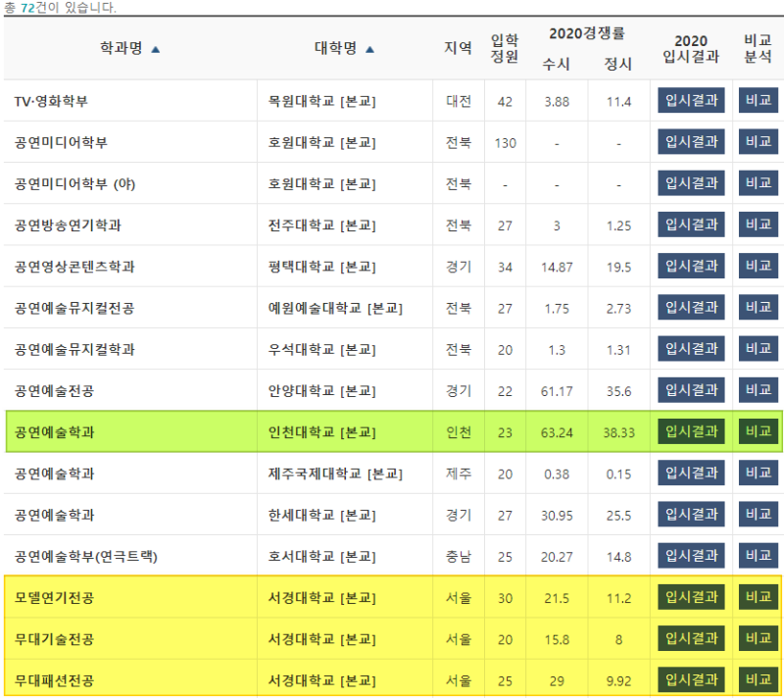Click 비교 for 우석대학교 row
The image size is (784, 698).
coord(758,349)
